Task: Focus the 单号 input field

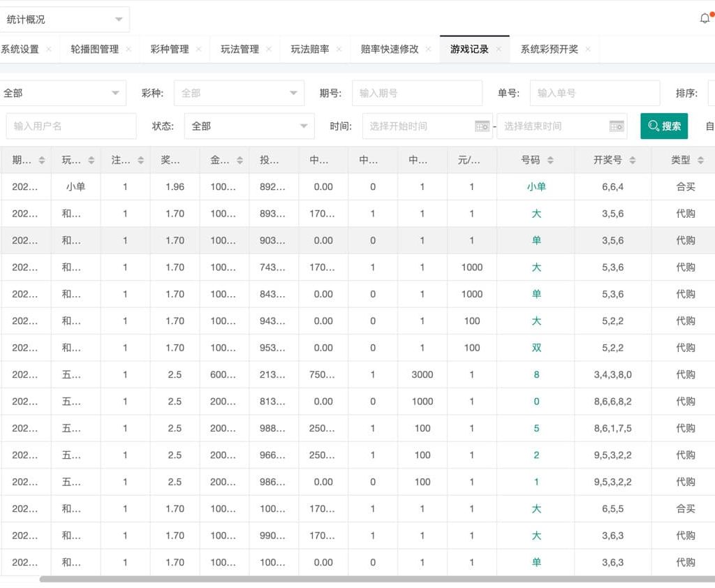Action: tap(594, 93)
